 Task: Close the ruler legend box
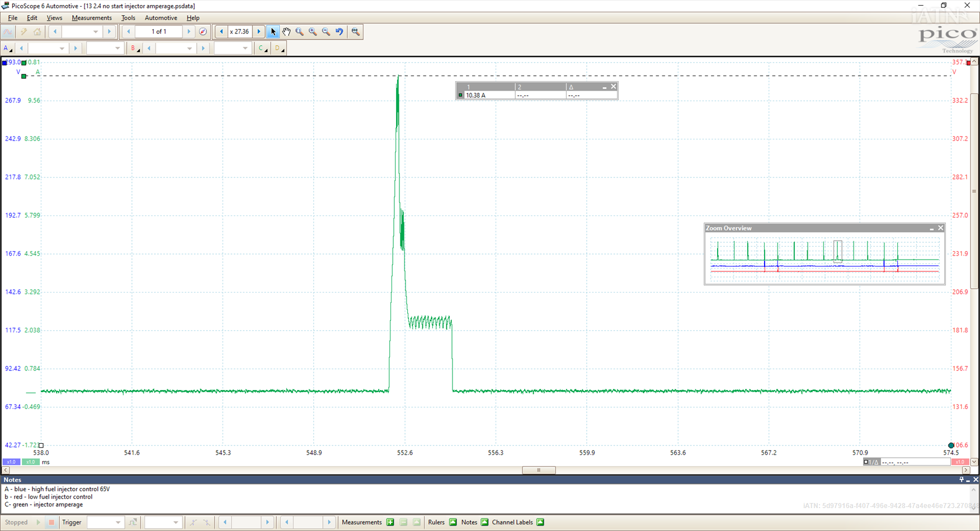tap(614, 87)
